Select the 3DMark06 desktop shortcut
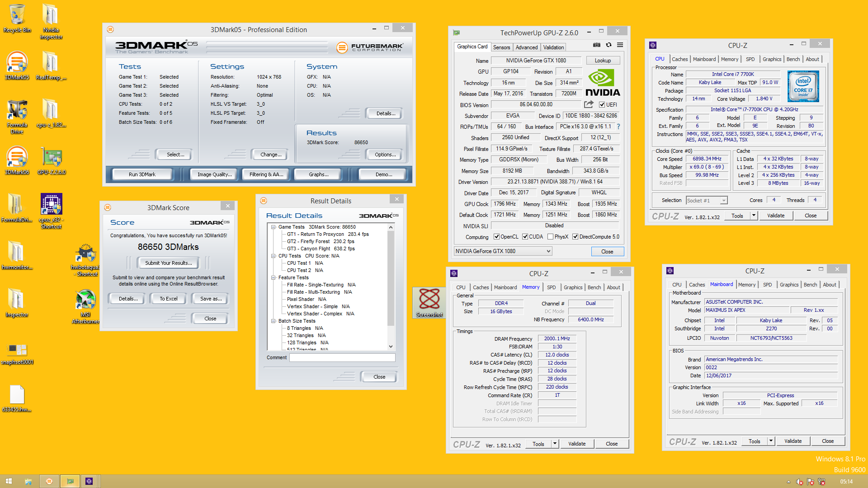The image size is (868, 488). (17, 160)
